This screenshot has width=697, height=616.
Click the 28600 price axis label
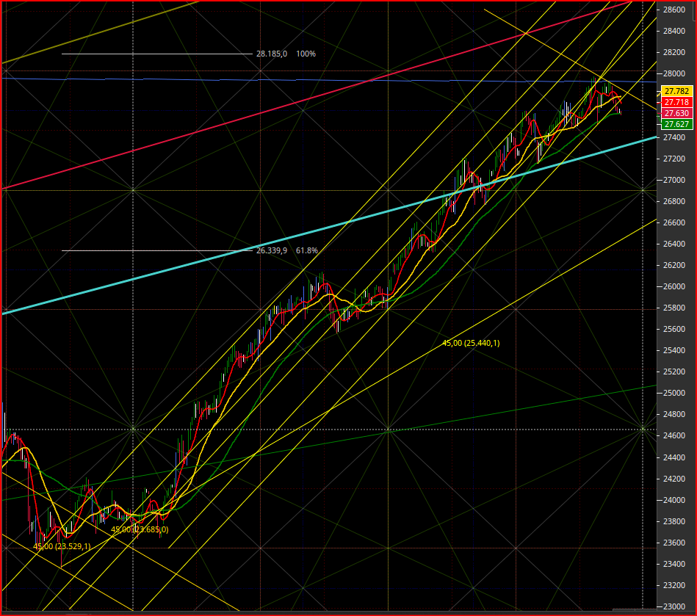pos(674,10)
